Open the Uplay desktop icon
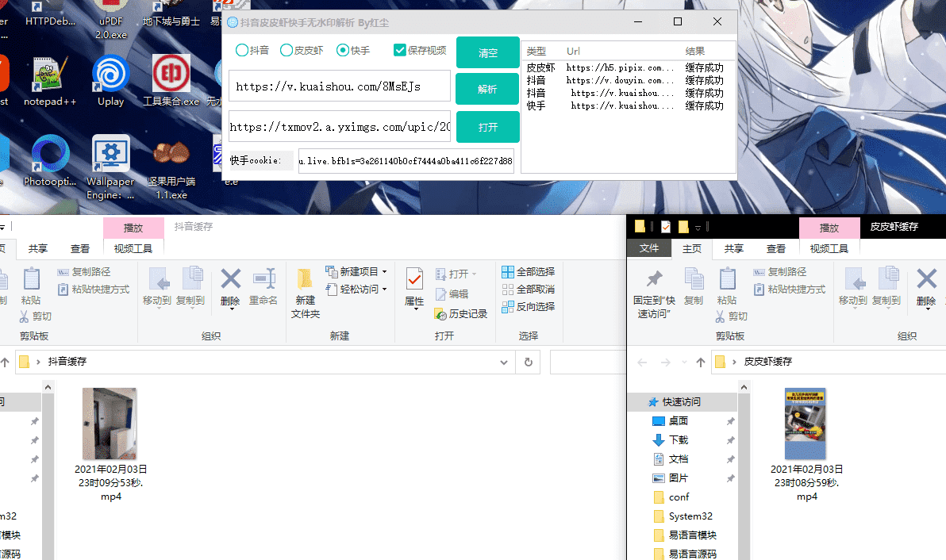Image resolution: width=946 pixels, height=560 pixels. 110,76
